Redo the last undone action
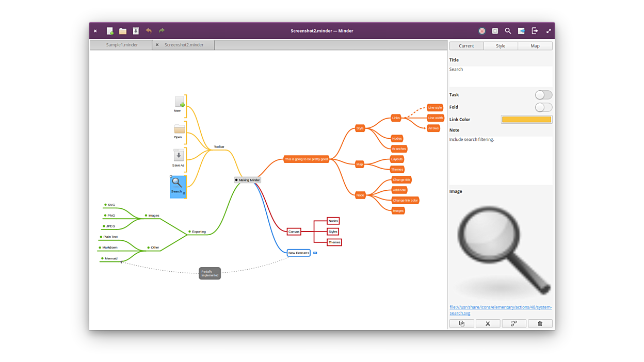The height and width of the screenshot is (362, 644). coord(162,31)
